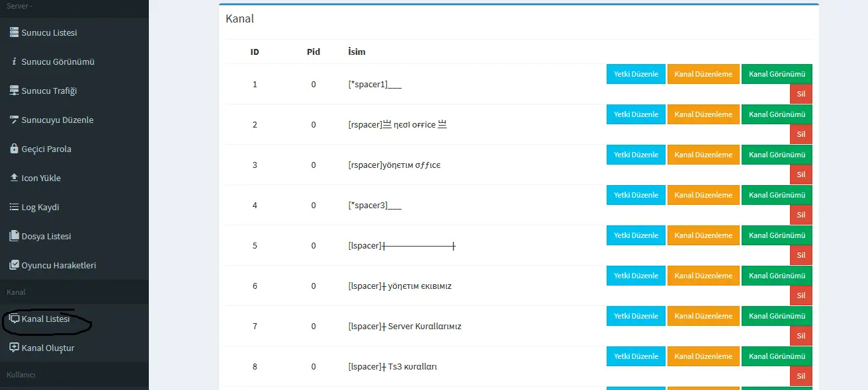Click the upload icon for Icon Yükle
Image resolution: width=868 pixels, height=390 pixels.
click(14, 178)
